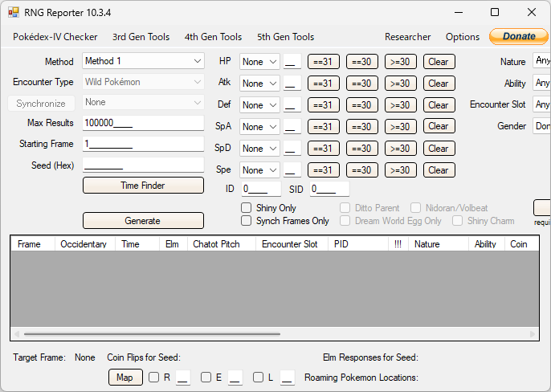Viewport: 551px width, 392px height.
Task: Toggle the Synch Frames Only checkbox
Action: (247, 221)
